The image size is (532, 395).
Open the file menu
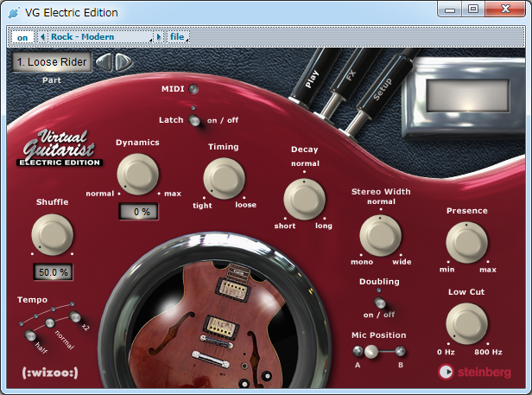[177, 36]
